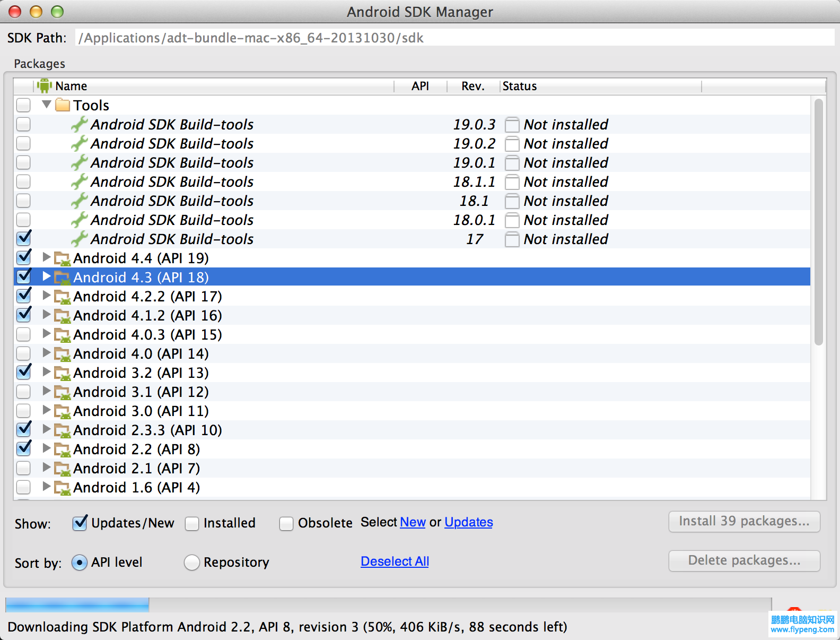Check the Tools group checkbox

point(23,105)
